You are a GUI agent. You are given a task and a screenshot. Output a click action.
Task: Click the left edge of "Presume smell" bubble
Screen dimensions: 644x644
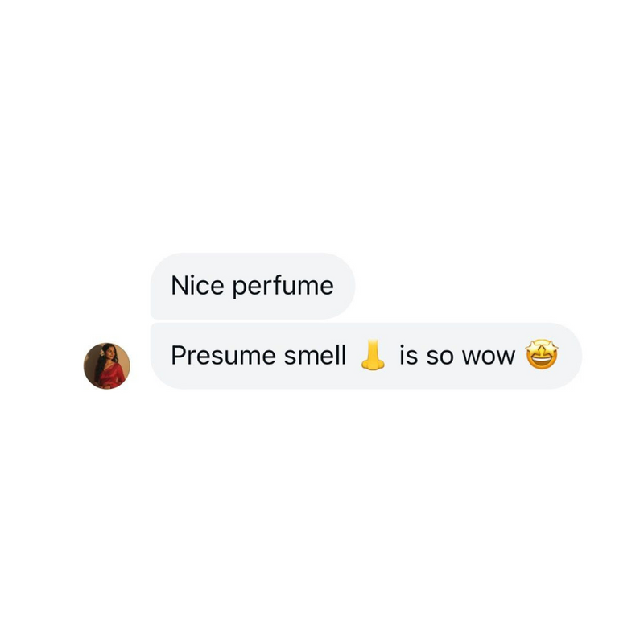point(153,356)
